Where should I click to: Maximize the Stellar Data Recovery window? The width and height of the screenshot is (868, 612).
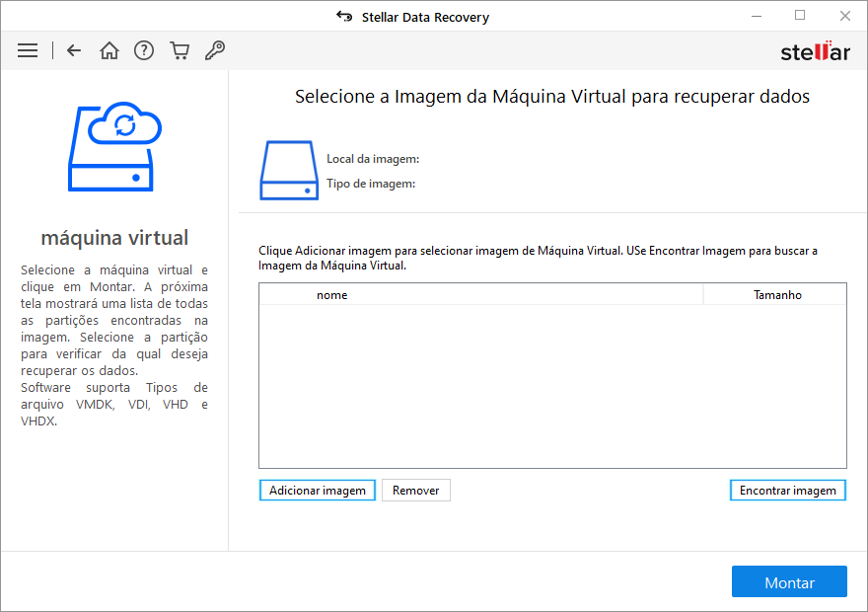point(800,16)
